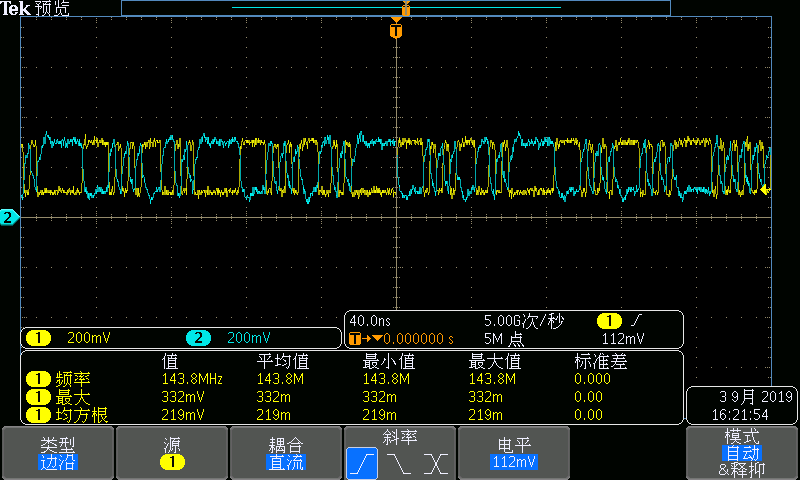Click the record view bar at the top
Screen dimensions: 800x480
[x=396, y=8]
